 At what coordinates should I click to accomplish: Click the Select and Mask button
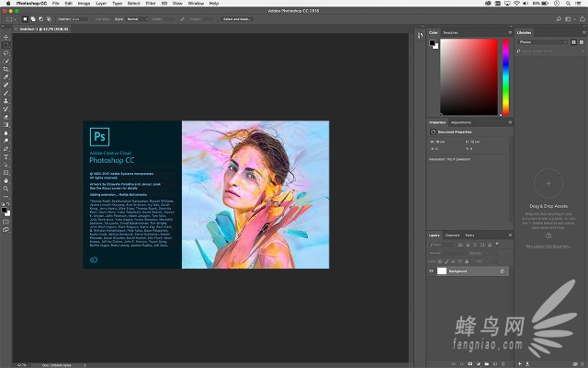(237, 18)
